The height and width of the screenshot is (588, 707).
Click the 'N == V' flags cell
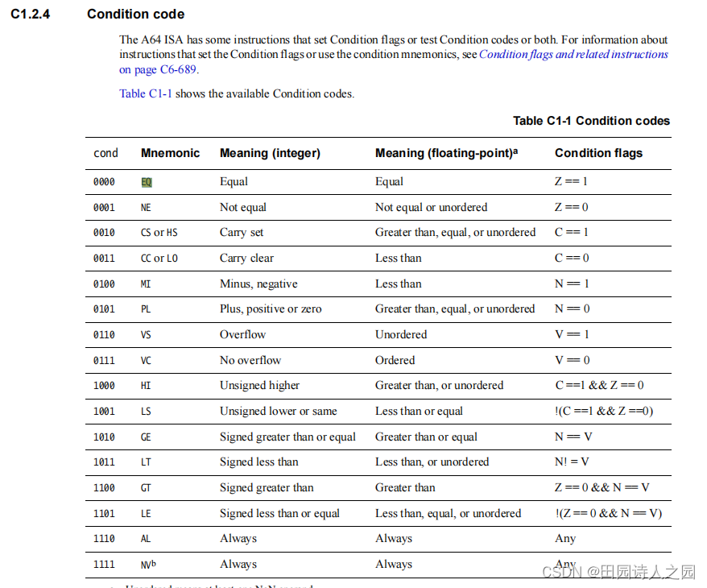[573, 437]
